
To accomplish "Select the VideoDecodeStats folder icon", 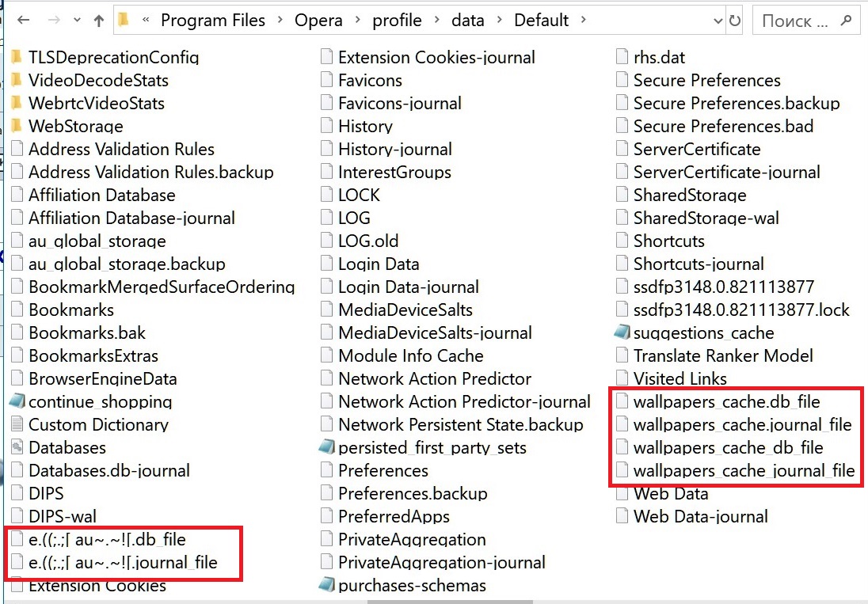I will point(17,80).
